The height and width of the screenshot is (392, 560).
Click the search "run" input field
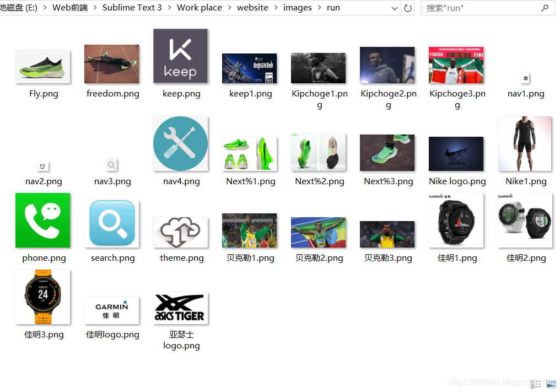coord(488,8)
